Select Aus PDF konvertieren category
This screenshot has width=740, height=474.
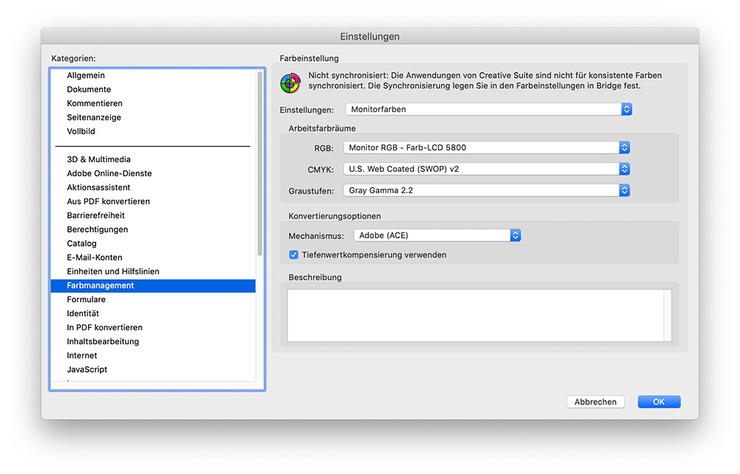click(153, 202)
